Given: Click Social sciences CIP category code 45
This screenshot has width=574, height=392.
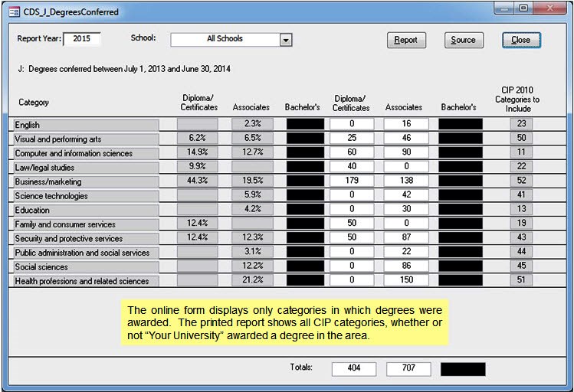Looking at the screenshot, I should pos(521,266).
